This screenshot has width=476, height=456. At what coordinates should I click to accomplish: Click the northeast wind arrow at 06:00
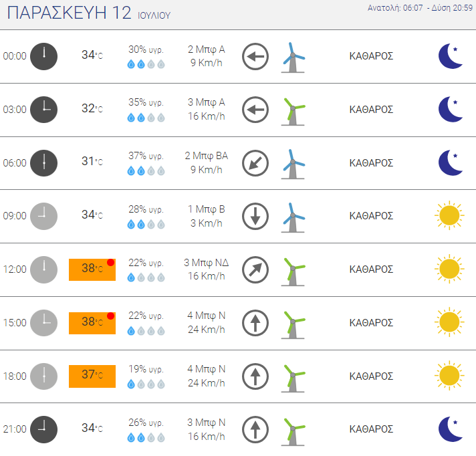click(x=255, y=163)
